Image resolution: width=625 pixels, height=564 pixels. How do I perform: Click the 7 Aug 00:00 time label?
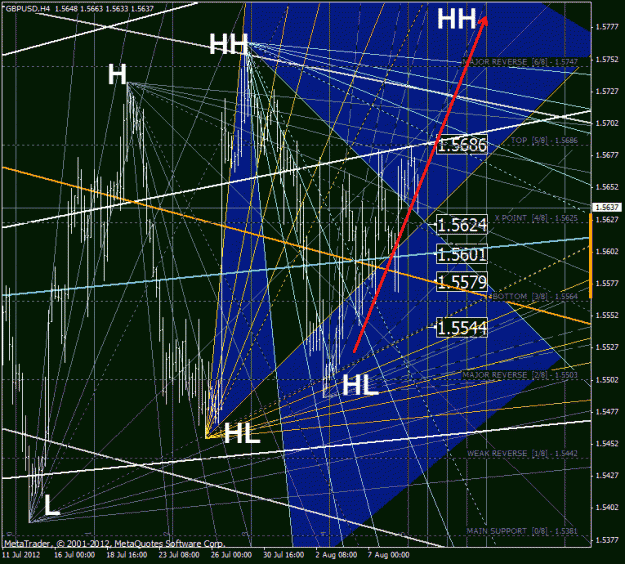click(x=388, y=555)
